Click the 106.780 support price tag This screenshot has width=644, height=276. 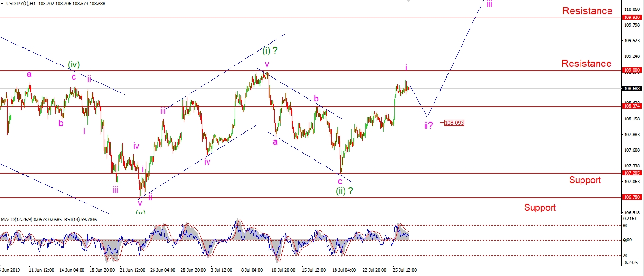(x=632, y=197)
